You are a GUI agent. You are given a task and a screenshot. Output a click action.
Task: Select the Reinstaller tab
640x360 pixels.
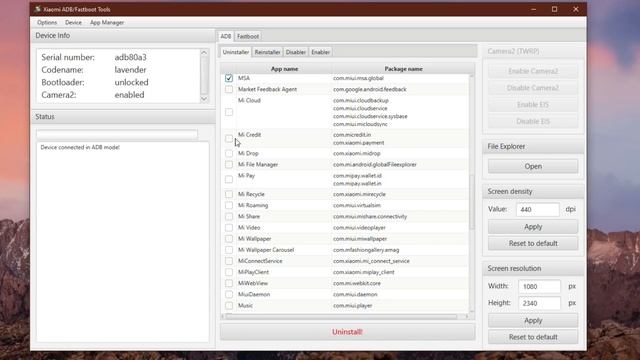pyautogui.click(x=267, y=52)
